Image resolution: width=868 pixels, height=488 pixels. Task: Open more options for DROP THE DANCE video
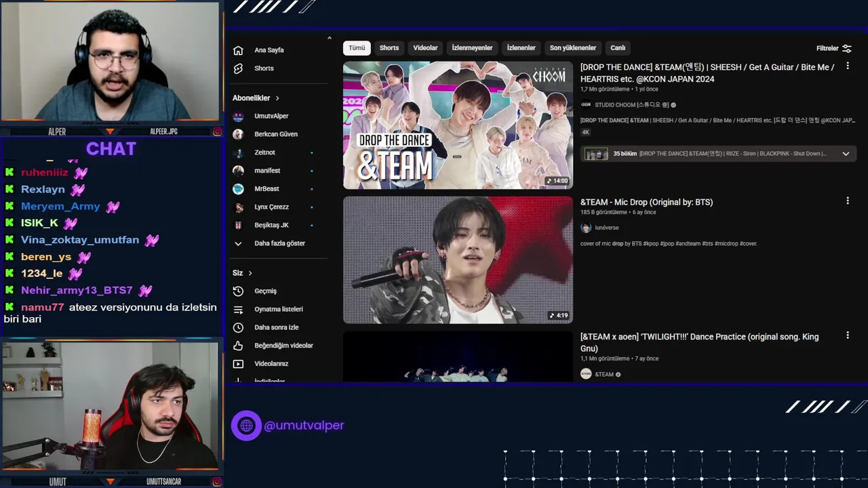[x=847, y=66]
